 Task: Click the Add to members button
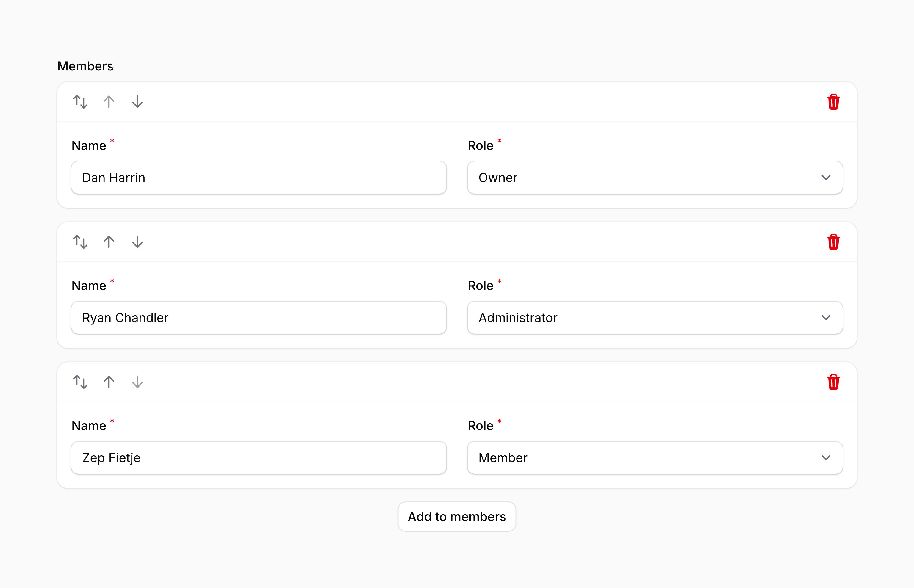tap(457, 517)
